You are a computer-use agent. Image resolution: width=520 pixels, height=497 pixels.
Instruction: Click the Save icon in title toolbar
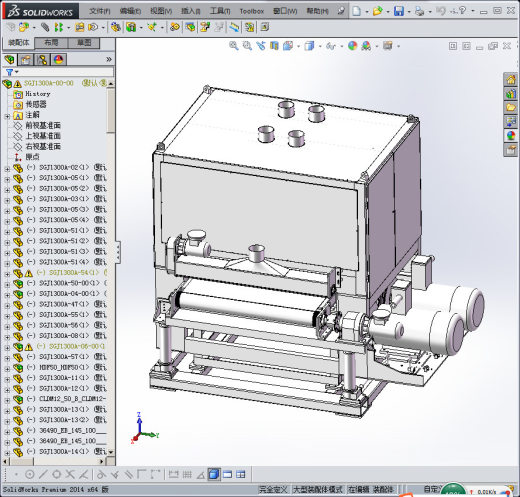coord(399,11)
